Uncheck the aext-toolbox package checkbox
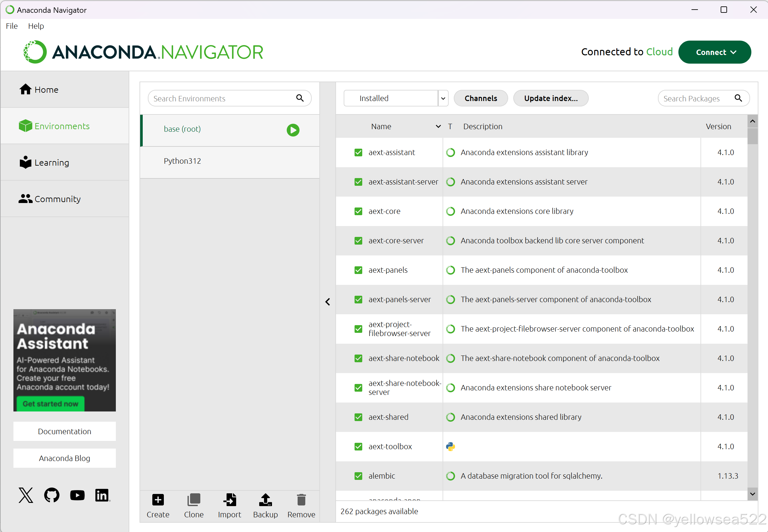Image resolution: width=768 pixels, height=532 pixels. pyautogui.click(x=358, y=446)
